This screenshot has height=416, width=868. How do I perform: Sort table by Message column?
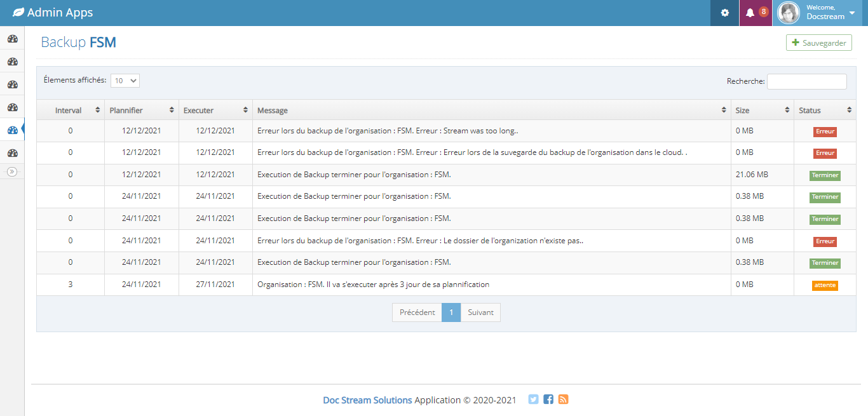click(x=492, y=110)
